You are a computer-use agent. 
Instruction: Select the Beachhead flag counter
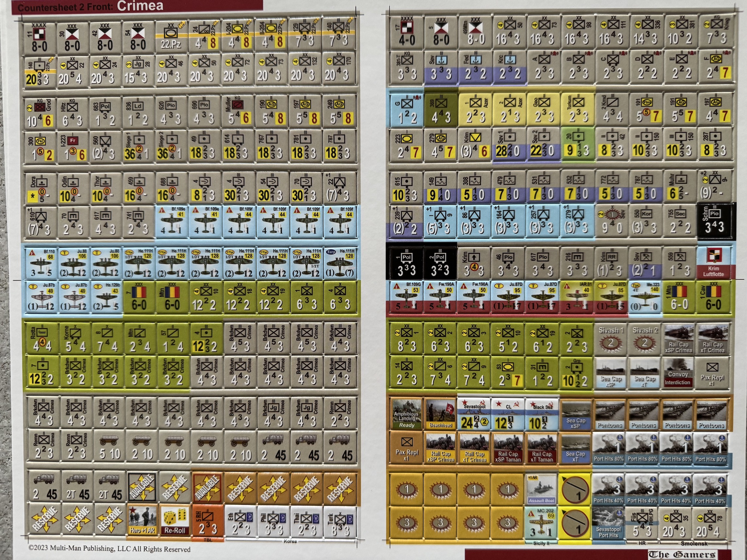pos(440,414)
